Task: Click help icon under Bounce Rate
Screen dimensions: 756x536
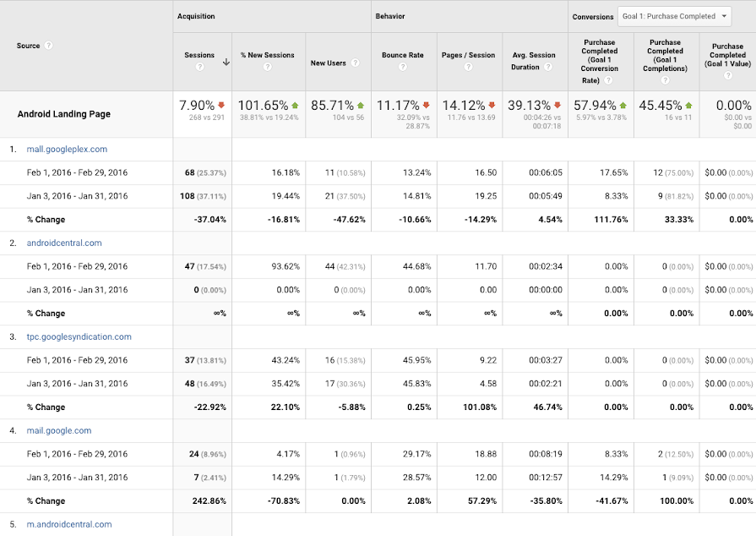Action: (403, 67)
